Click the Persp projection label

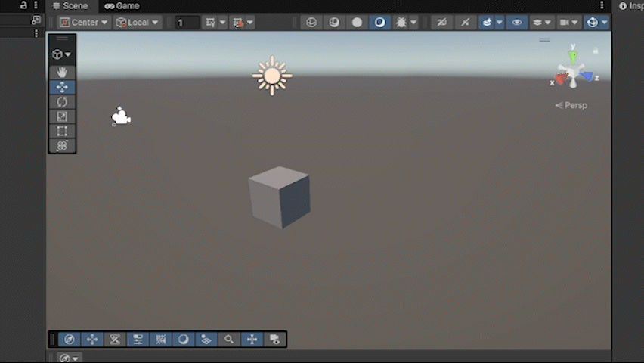click(575, 105)
